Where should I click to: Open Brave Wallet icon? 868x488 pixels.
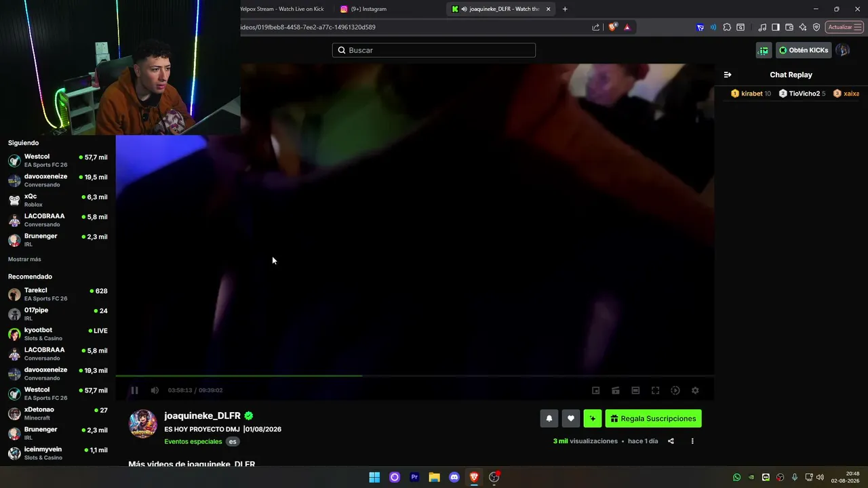coord(789,27)
